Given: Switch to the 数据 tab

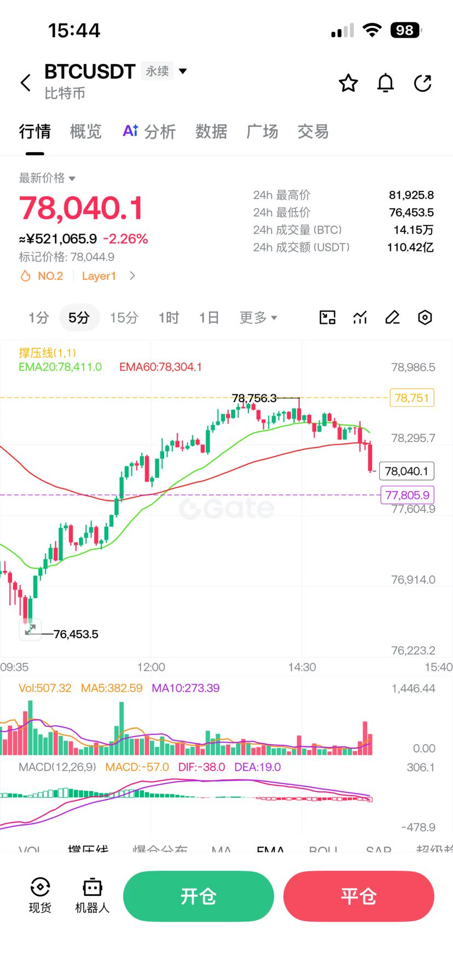Looking at the screenshot, I should click(211, 131).
